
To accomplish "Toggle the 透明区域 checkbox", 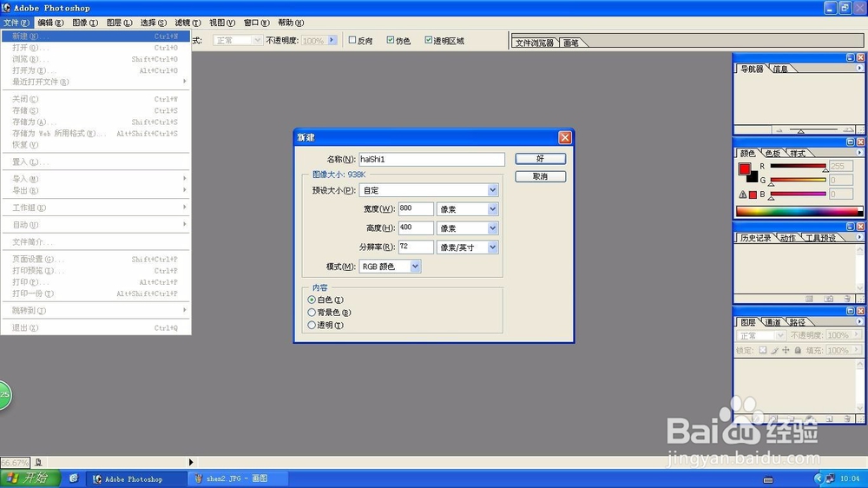I will 428,40.
